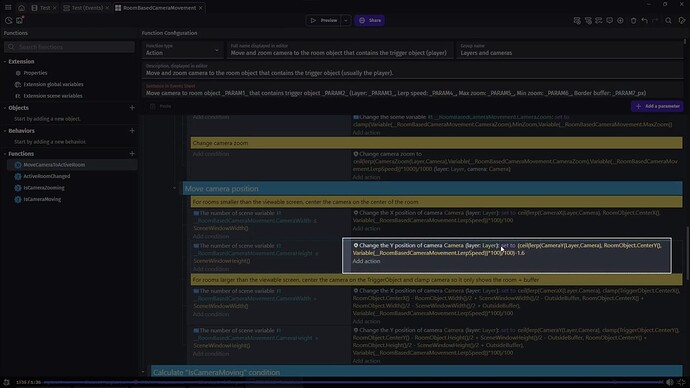Click the add new event toolbar icon
The image size is (690, 388).
(x=577, y=20)
